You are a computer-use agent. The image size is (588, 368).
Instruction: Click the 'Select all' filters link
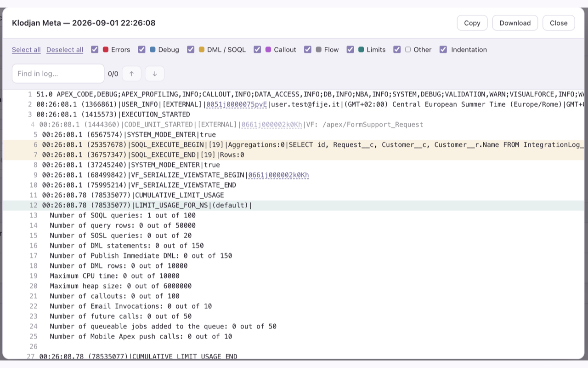[26, 50]
